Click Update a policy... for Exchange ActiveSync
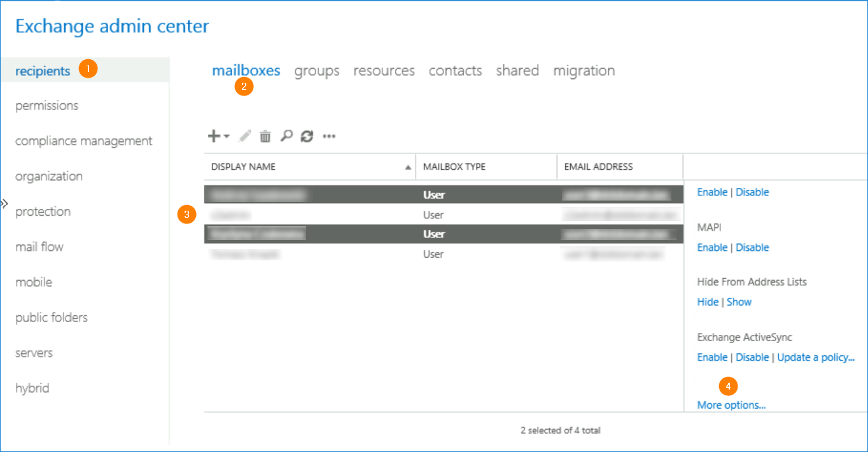This screenshot has height=452, width=868. point(816,357)
